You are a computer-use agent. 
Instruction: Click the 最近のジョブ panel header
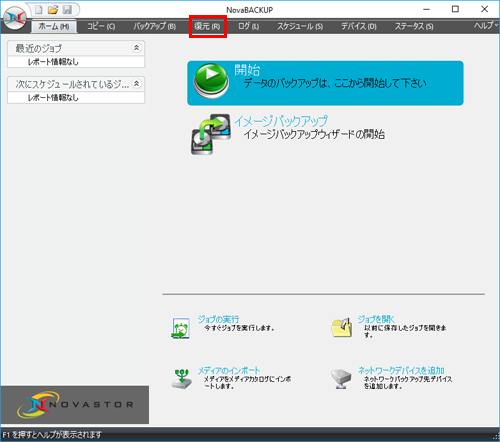(x=76, y=48)
